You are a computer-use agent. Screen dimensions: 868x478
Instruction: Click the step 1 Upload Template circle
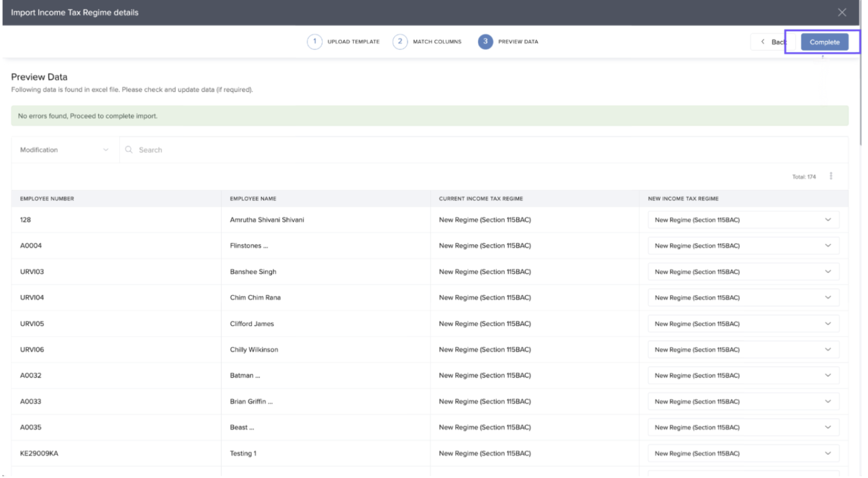point(314,42)
